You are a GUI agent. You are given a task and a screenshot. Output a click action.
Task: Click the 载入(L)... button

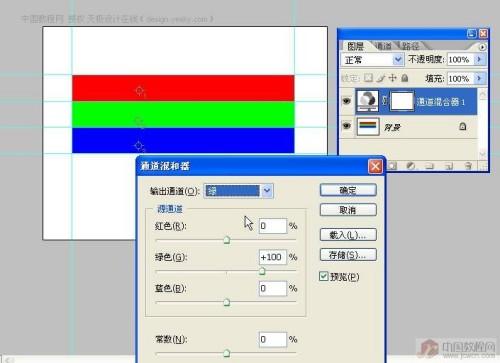click(348, 235)
